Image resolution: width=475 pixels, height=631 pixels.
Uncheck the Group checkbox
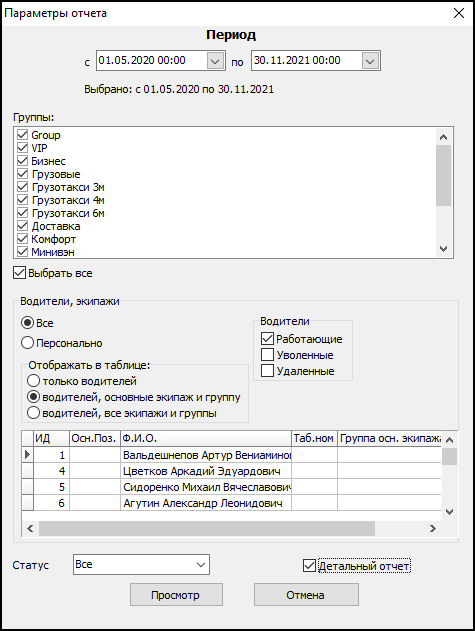pos(23,135)
